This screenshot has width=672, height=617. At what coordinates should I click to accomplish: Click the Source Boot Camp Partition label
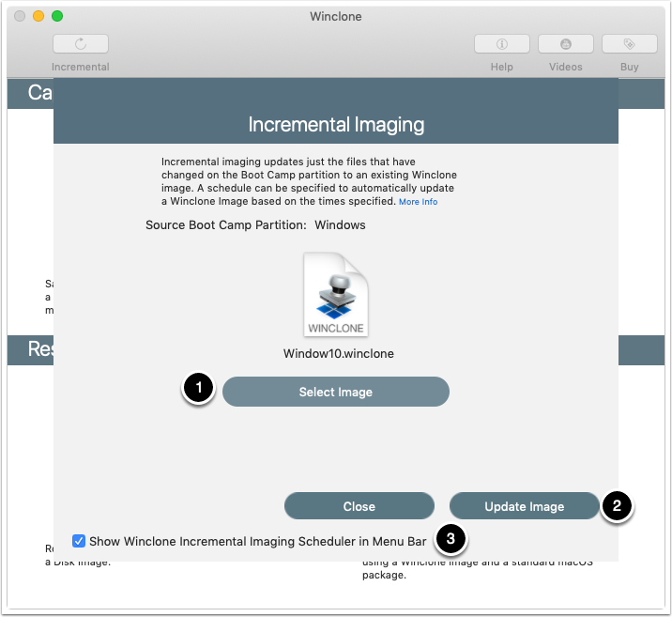tap(226, 225)
